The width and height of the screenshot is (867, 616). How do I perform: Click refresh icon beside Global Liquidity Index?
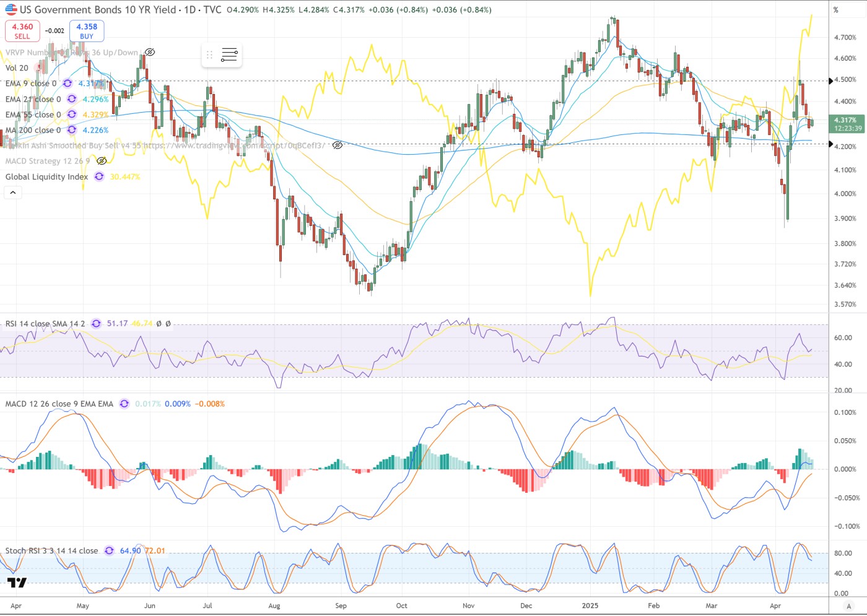click(x=99, y=176)
